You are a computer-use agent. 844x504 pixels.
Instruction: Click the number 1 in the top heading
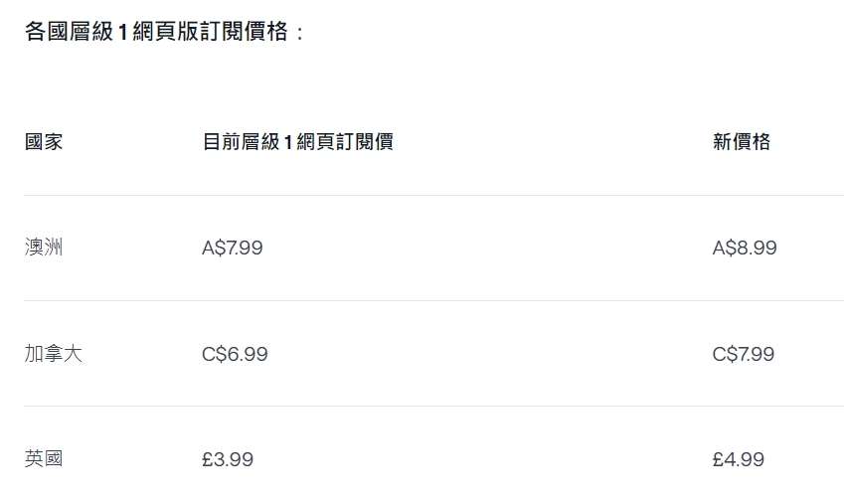pyautogui.click(x=123, y=32)
